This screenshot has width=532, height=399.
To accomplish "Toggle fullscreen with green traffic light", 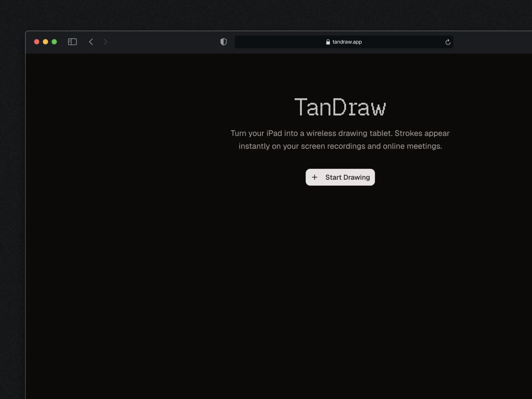I will coord(54,42).
